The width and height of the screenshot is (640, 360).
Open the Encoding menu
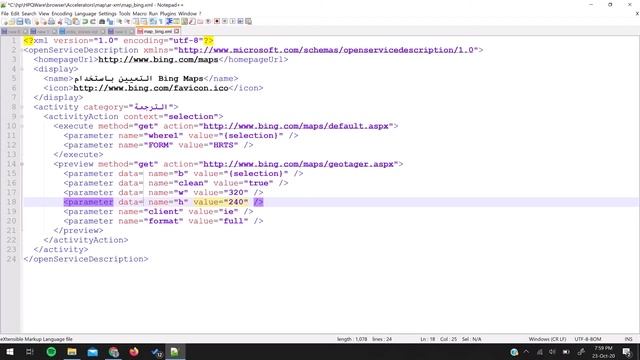click(x=62, y=13)
